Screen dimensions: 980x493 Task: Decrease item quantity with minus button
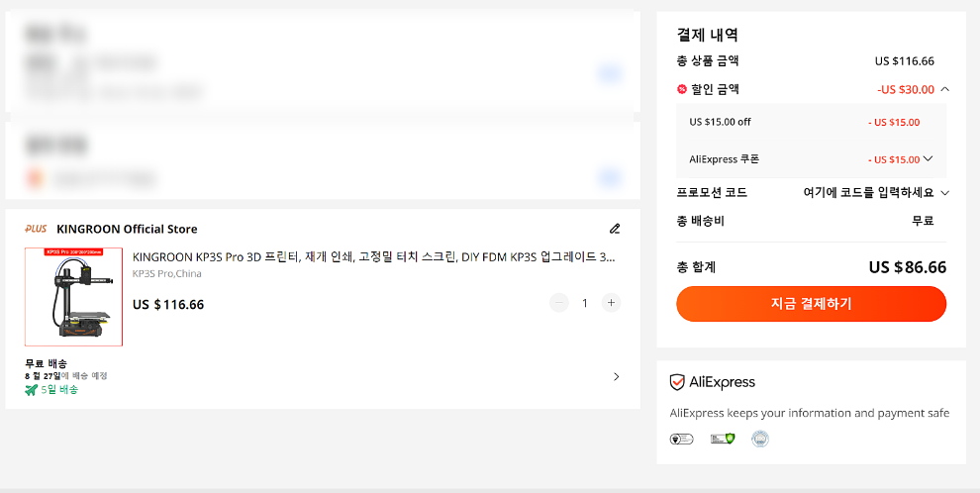[559, 303]
